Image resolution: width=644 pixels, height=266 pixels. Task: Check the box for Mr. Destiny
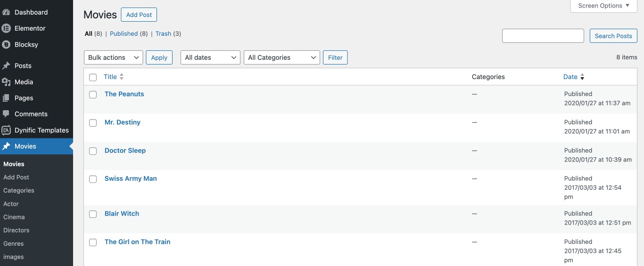click(93, 123)
